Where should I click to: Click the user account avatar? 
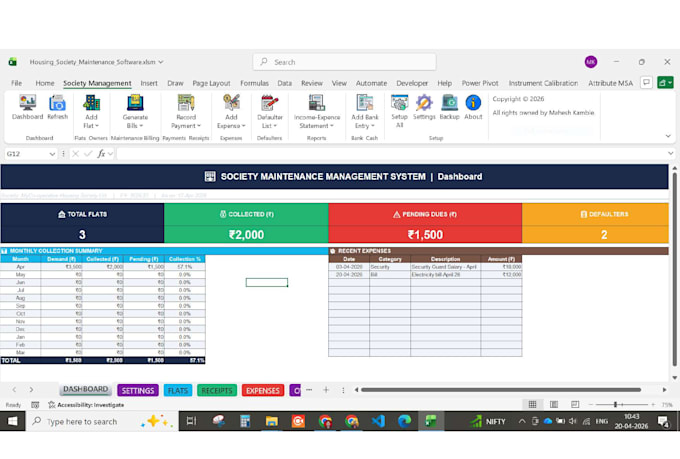(591, 62)
